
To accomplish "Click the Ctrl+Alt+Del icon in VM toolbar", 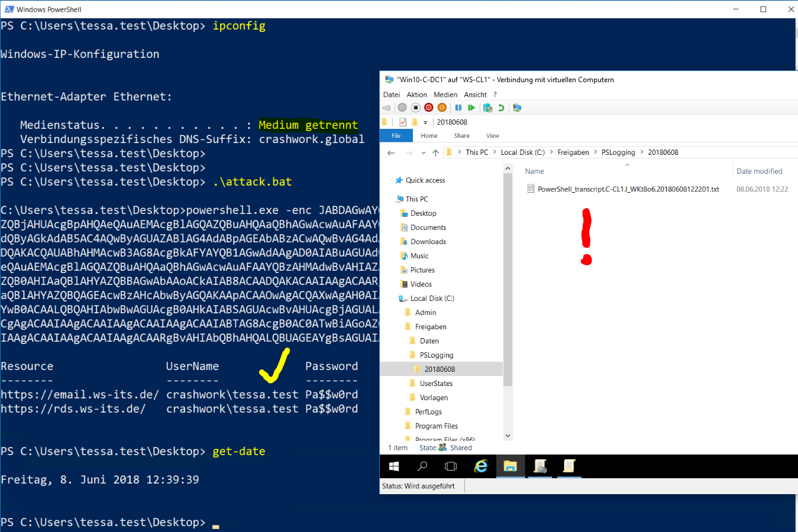I will [387, 108].
